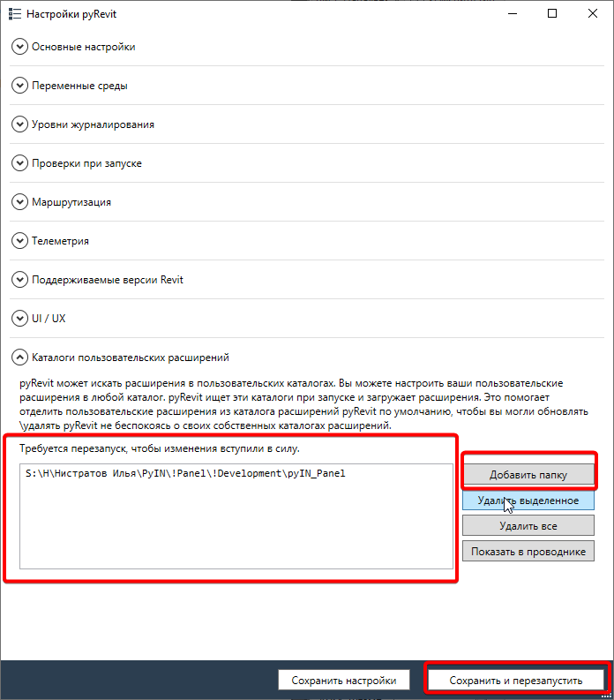Click Сохранить настройки button
The width and height of the screenshot is (614, 700).
(343, 680)
